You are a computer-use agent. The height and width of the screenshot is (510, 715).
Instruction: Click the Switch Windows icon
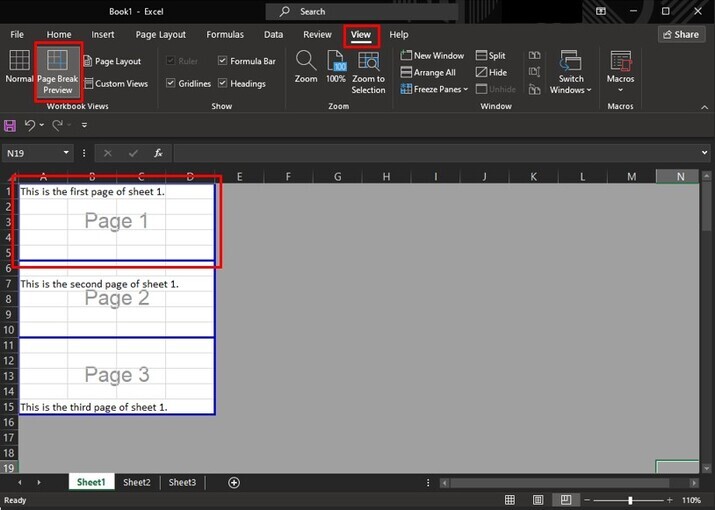tap(571, 61)
